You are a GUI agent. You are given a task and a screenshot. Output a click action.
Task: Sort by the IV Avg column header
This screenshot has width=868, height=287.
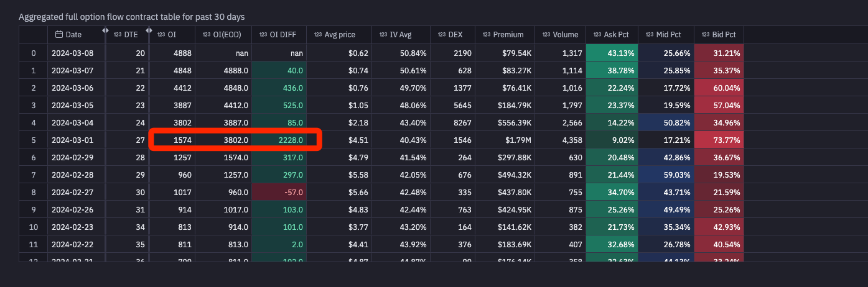(x=401, y=35)
